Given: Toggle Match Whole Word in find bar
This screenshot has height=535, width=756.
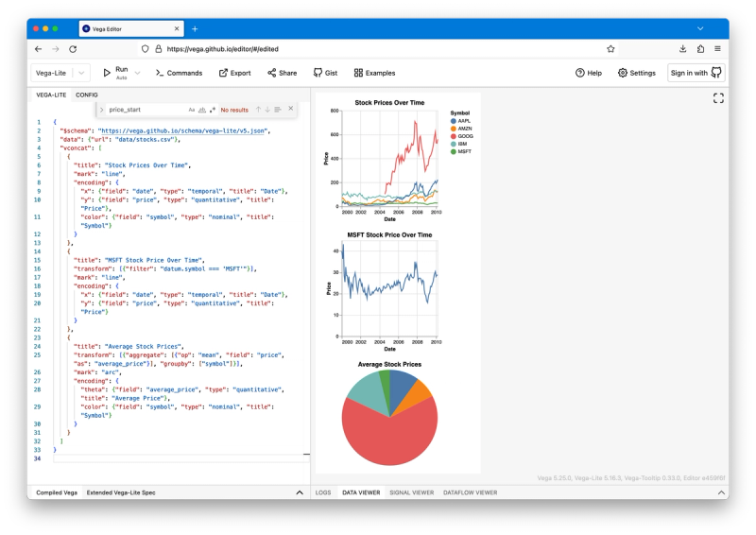Looking at the screenshot, I should pos(202,110).
